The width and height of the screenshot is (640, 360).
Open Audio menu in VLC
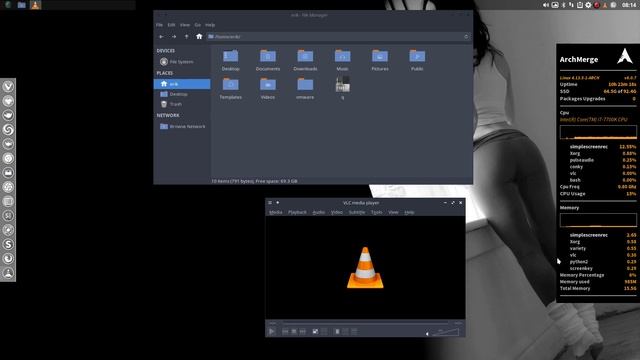tap(319, 212)
